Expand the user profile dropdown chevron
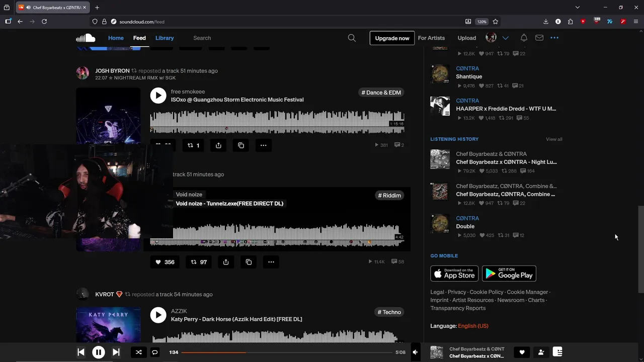644x362 pixels. tap(506, 38)
